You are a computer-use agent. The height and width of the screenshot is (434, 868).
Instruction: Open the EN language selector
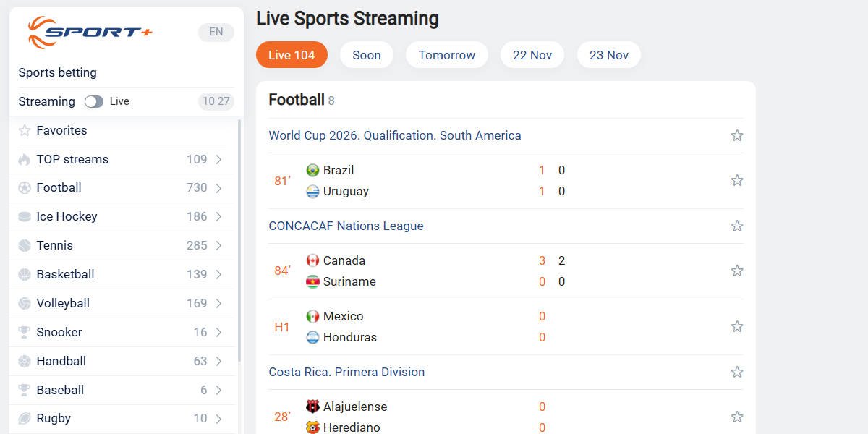[216, 32]
